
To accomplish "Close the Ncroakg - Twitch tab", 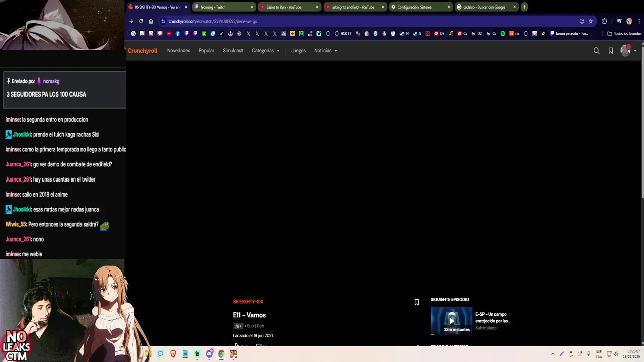I will 252,7.
